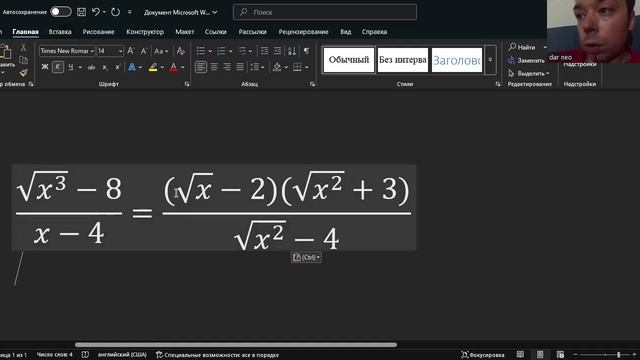This screenshot has width=640, height=360.
Task: Click the Text Effects blue A icon
Action: 131,67
